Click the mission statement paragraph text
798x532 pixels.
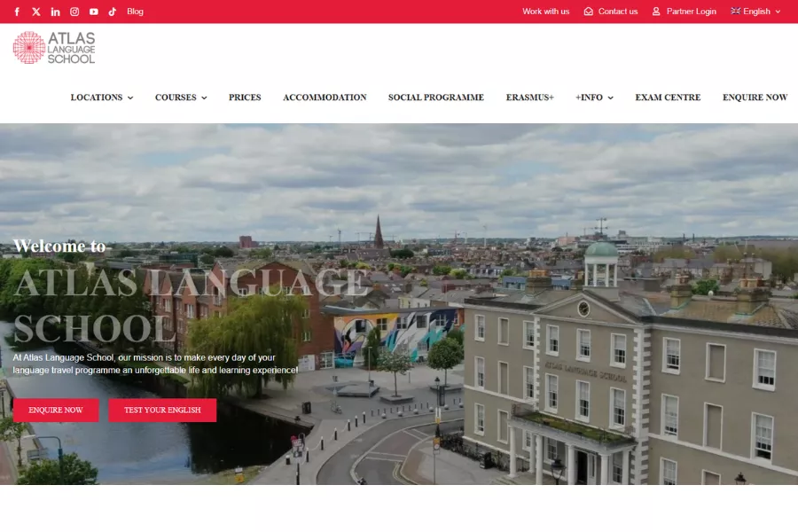click(x=155, y=364)
